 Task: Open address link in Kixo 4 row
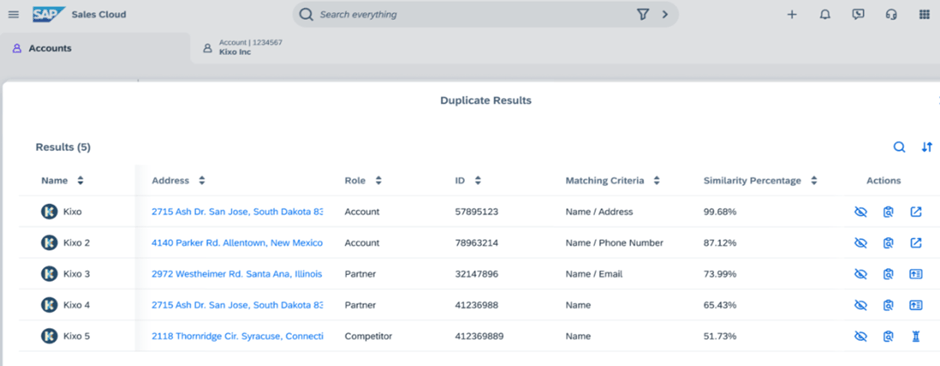[237, 305]
